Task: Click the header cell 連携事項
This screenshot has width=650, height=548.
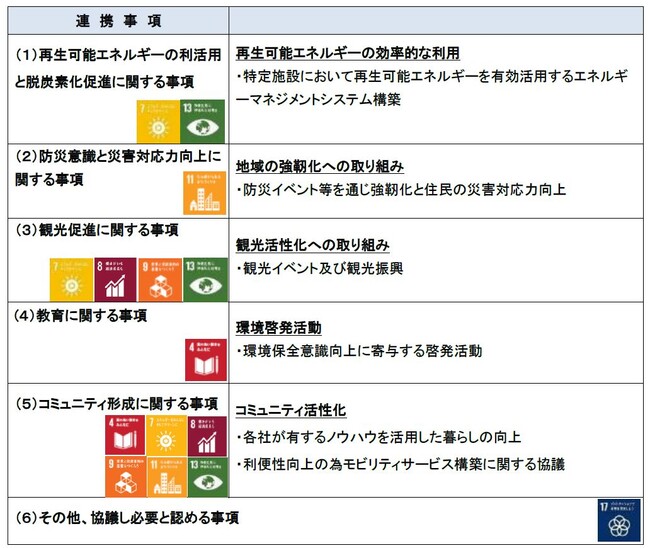Action: [118, 21]
